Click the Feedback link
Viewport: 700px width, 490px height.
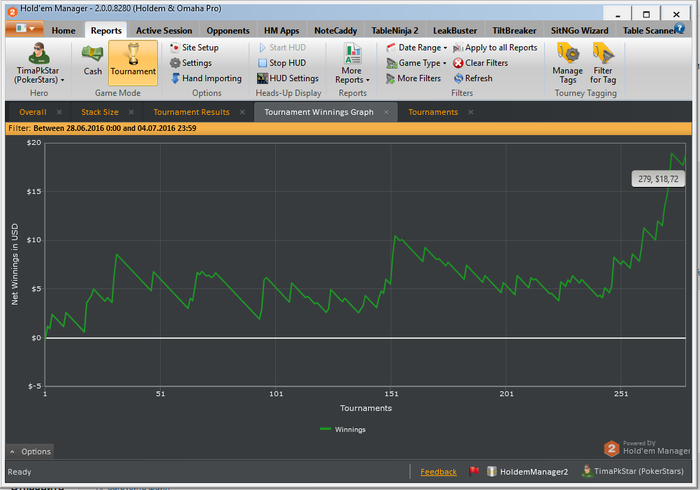tap(438, 472)
